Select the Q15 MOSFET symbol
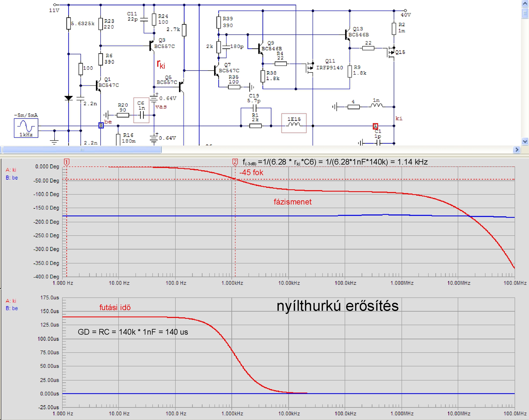The width and height of the screenshot is (529, 420). tap(391, 52)
